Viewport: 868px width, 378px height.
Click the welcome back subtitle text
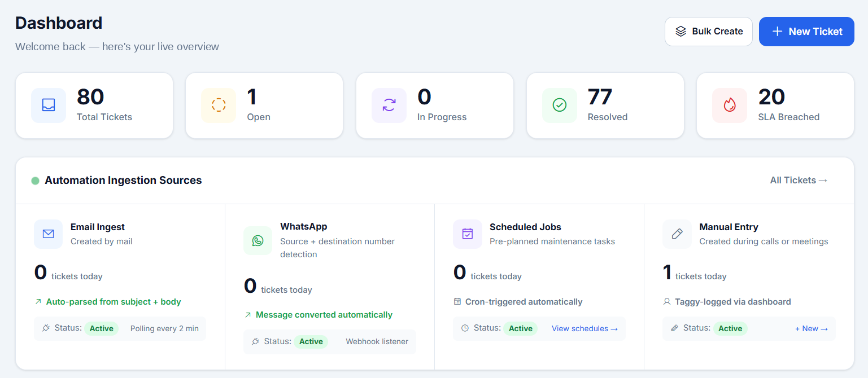117,46
